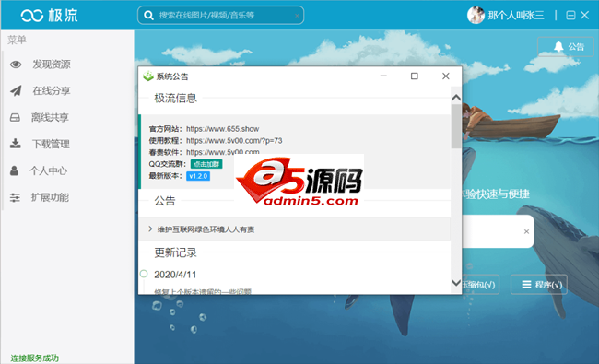The image size is (599, 364).
Task: Click the person icon beside 个人中心
Action: pos(14,170)
